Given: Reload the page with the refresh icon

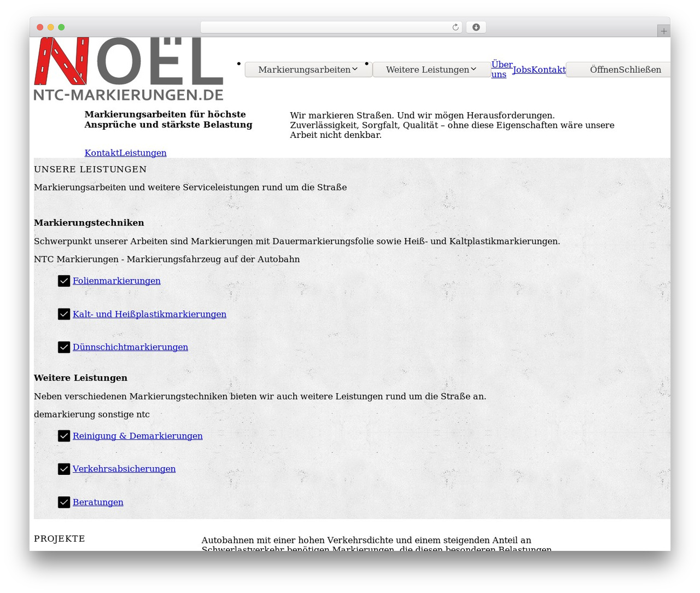Looking at the screenshot, I should (x=456, y=27).
